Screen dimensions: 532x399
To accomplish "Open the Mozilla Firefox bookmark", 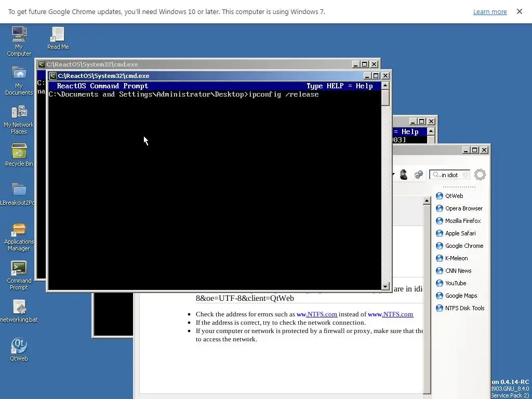I will click(458, 221).
